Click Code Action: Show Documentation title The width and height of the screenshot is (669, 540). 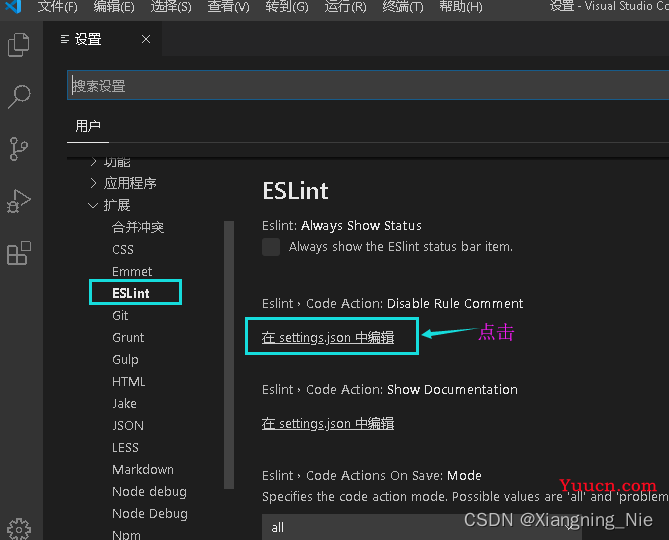click(390, 389)
